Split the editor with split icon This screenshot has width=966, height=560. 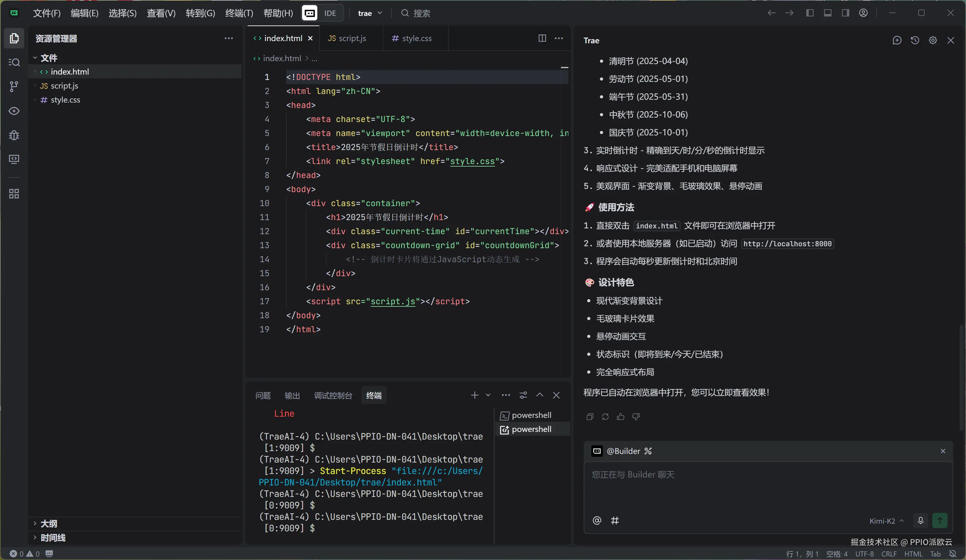click(542, 38)
